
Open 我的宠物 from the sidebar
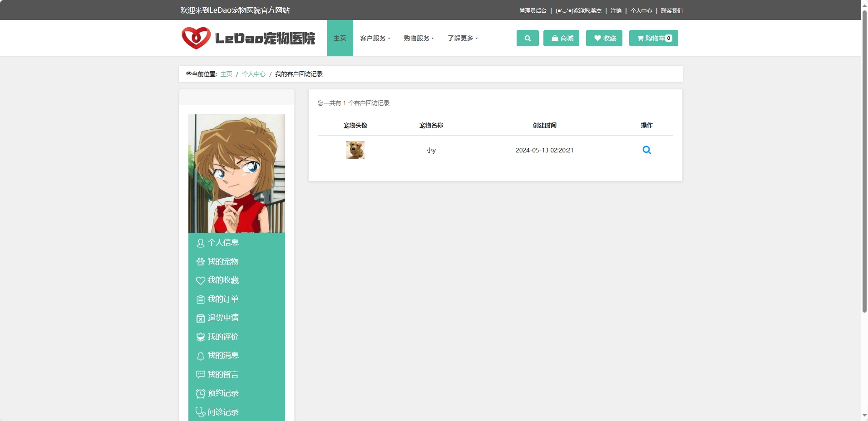(x=222, y=261)
